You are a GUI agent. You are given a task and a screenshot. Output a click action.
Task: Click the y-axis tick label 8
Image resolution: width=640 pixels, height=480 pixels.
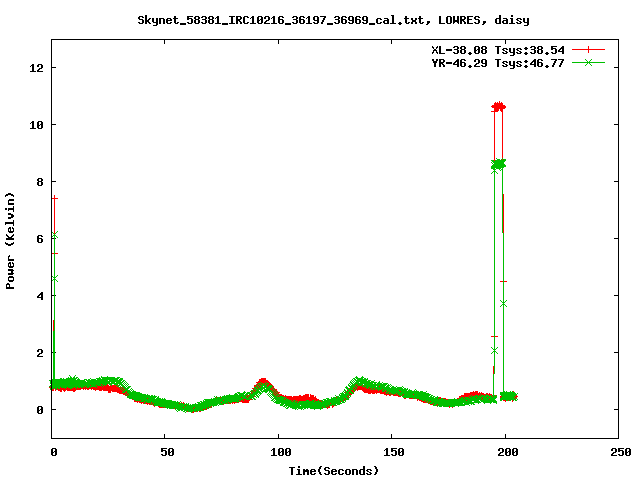pos(40,182)
